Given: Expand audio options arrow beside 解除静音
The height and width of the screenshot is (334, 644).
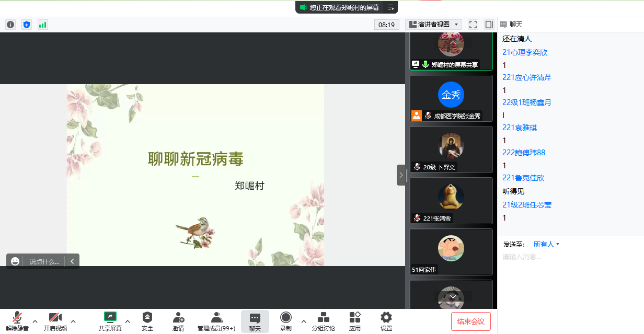Looking at the screenshot, I should 35,321.
